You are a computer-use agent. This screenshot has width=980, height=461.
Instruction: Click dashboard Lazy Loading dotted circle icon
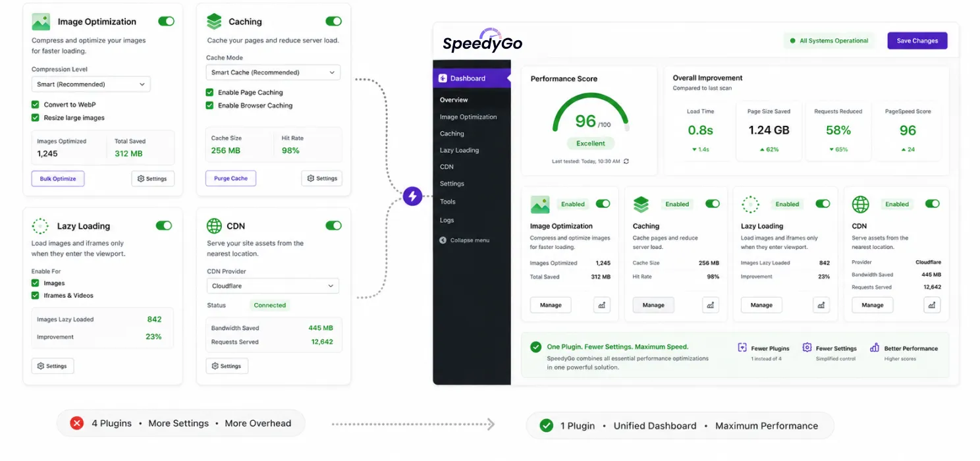point(750,205)
